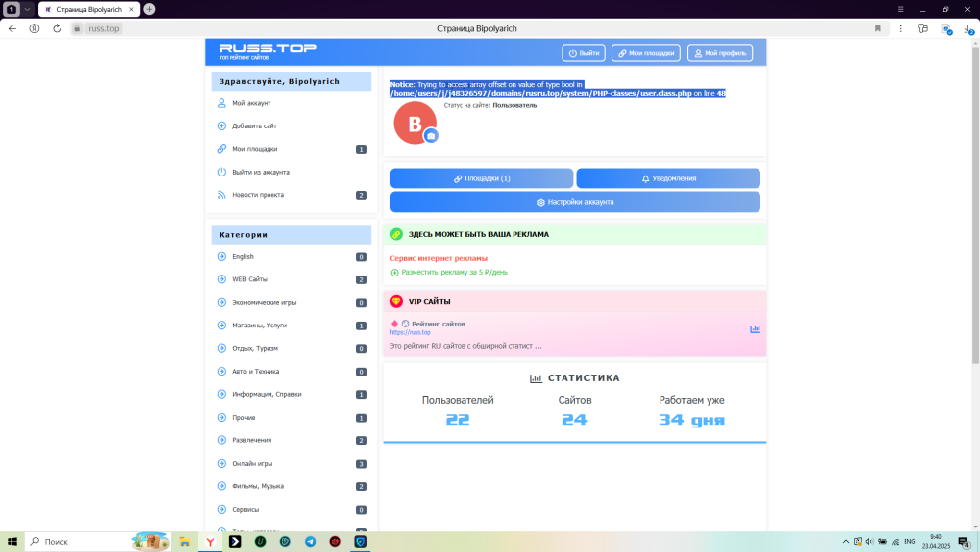Open statistics chart icon in VIP sites
Screen dimensions: 980x552
click(755, 329)
